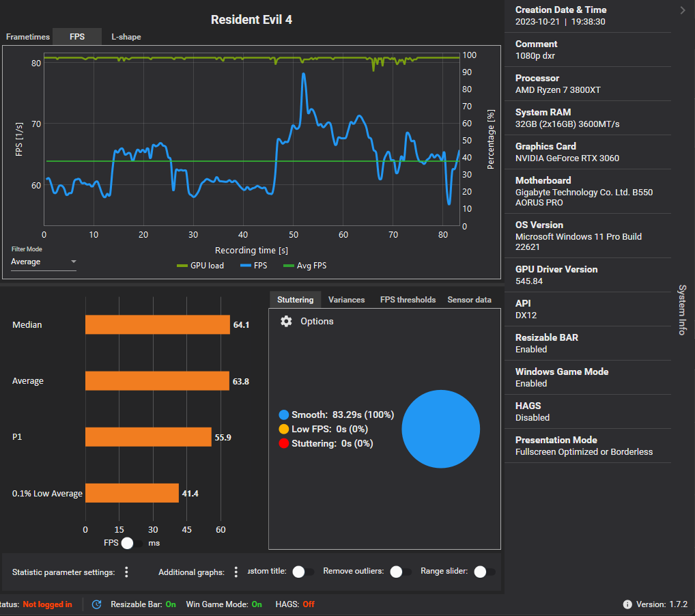
Task: Select the FPS graph tab
Action: pyautogui.click(x=77, y=37)
